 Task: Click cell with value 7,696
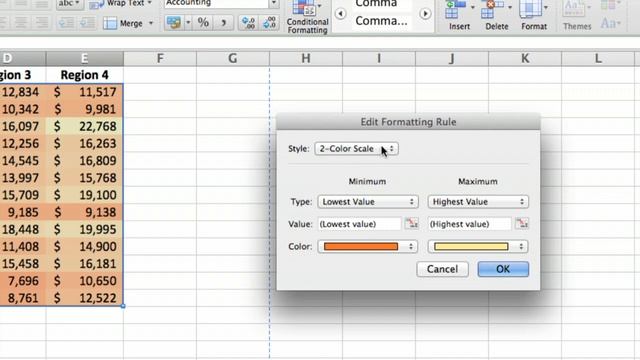[x=23, y=281]
